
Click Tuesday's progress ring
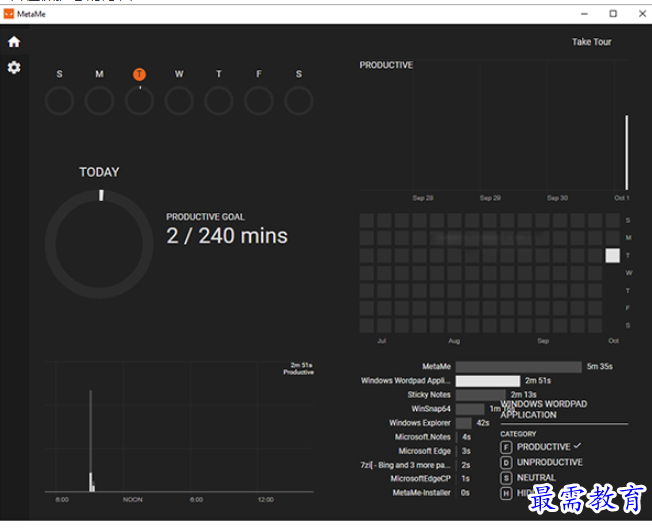(139, 101)
